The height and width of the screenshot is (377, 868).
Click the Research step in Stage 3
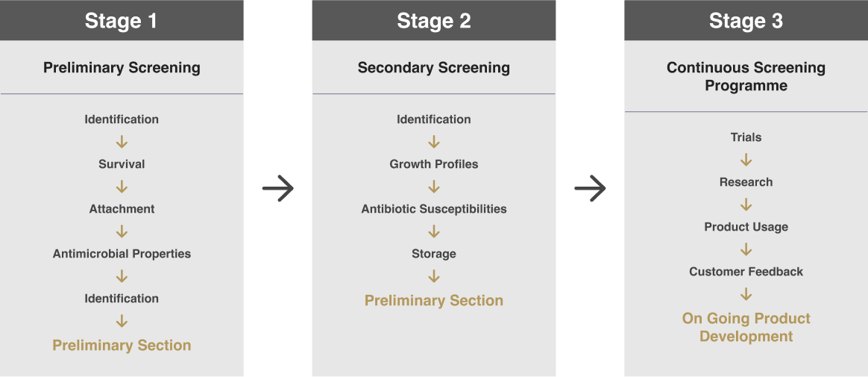tap(746, 182)
